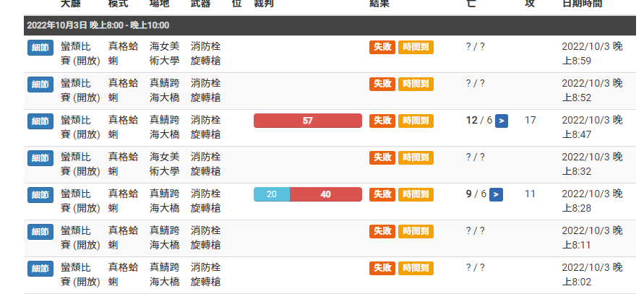
Task: Click 時間到 label on the 8:32 row
Action: coord(416,157)
